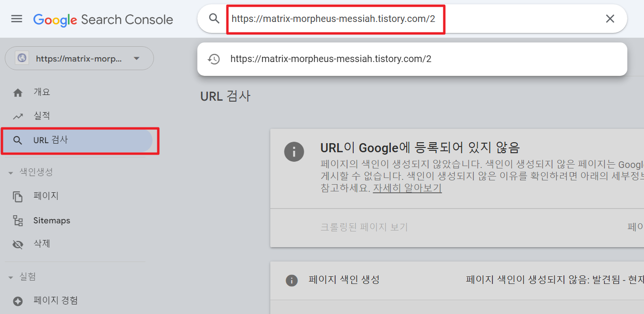644x314 pixels.
Task: Click the sitemap tree icon
Action: [x=18, y=220]
